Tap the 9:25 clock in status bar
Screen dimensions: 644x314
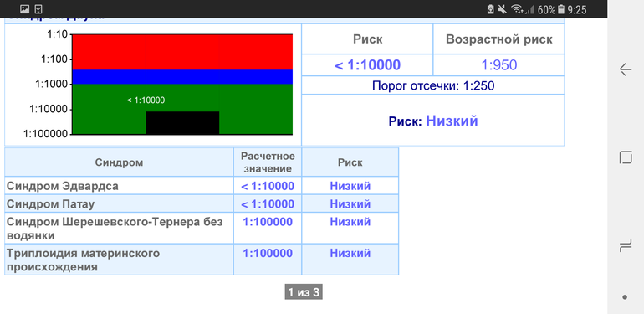point(577,9)
